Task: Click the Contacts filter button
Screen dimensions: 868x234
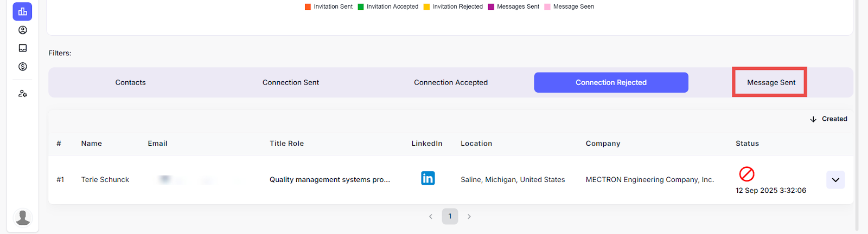Action: (130, 82)
